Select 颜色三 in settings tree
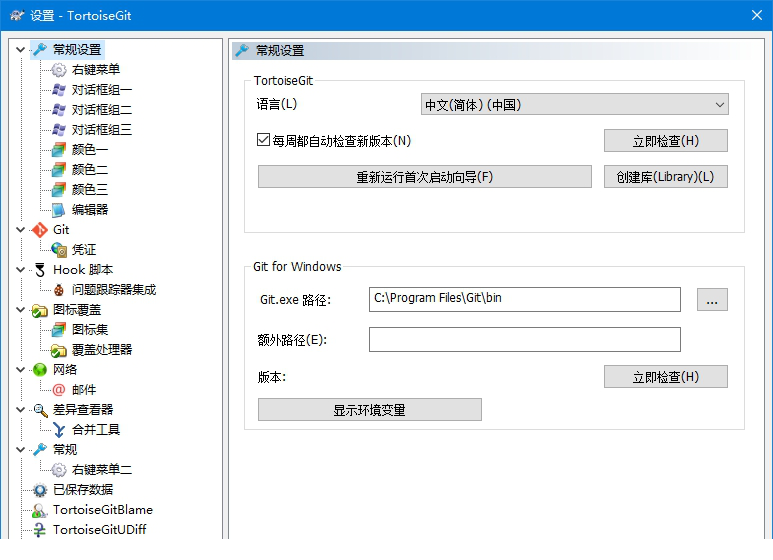Viewport: 773px width, 560px height. (x=90, y=189)
